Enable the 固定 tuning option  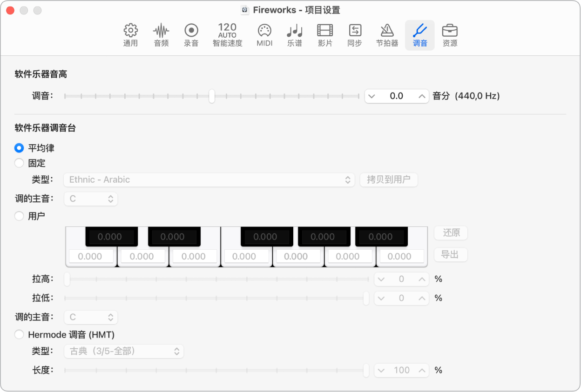(19, 163)
